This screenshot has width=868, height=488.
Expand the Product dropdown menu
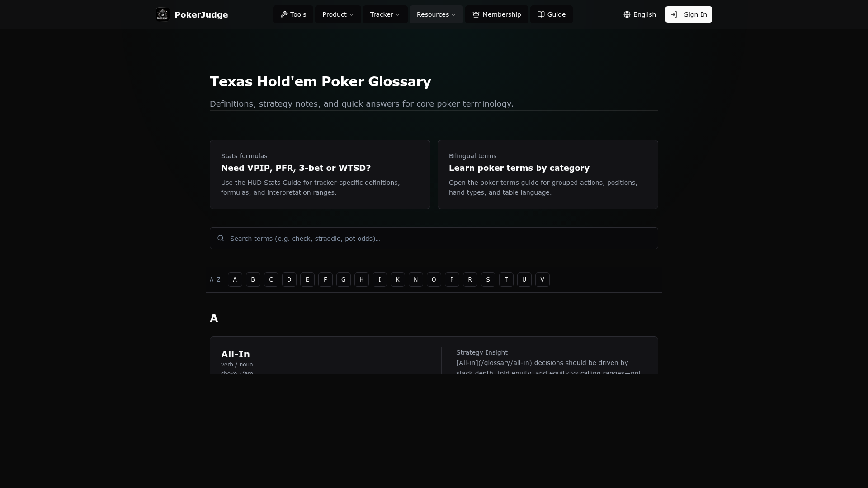[x=338, y=14]
